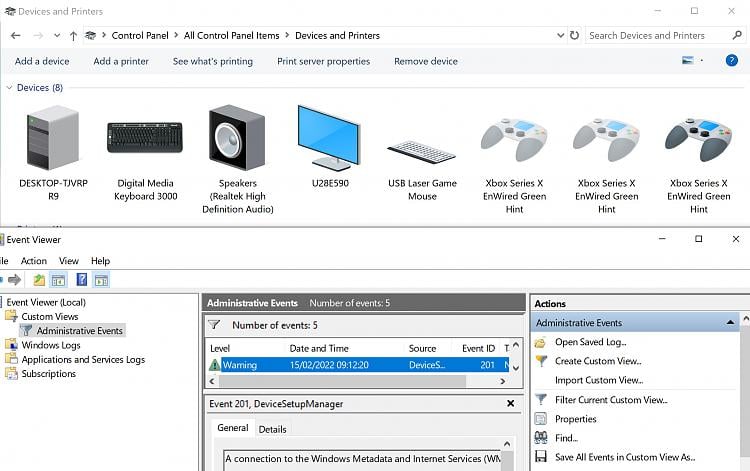The image size is (750, 471).
Task: Click Add a device
Action: (x=42, y=61)
